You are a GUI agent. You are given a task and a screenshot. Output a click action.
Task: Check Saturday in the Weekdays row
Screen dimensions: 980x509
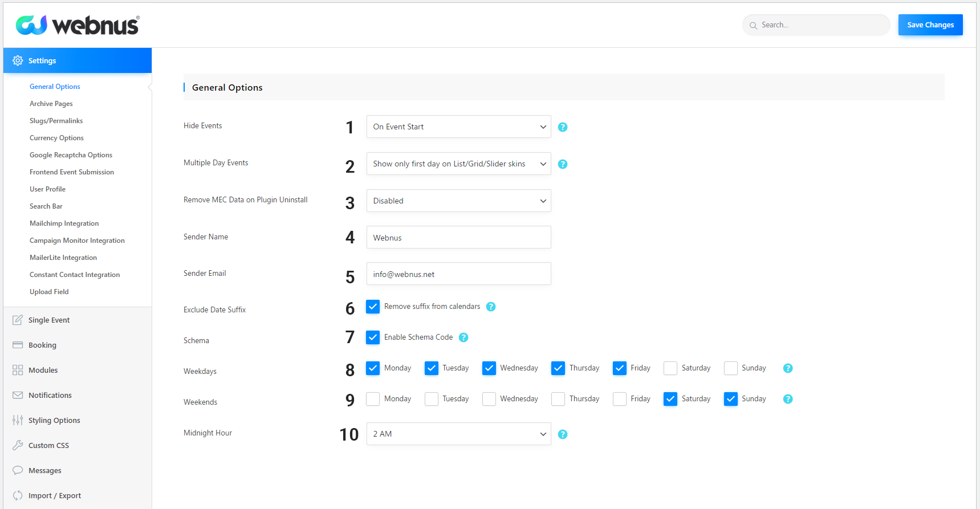(670, 368)
